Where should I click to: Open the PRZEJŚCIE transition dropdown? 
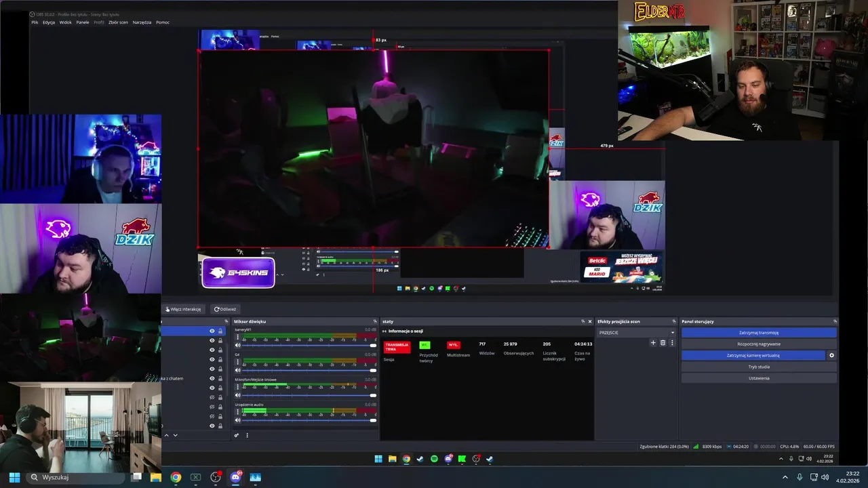click(636, 333)
